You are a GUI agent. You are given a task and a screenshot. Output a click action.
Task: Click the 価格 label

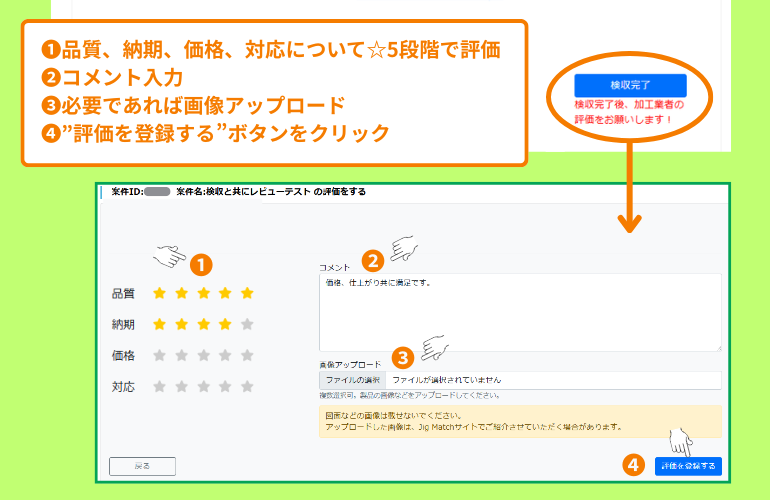pyautogui.click(x=123, y=356)
